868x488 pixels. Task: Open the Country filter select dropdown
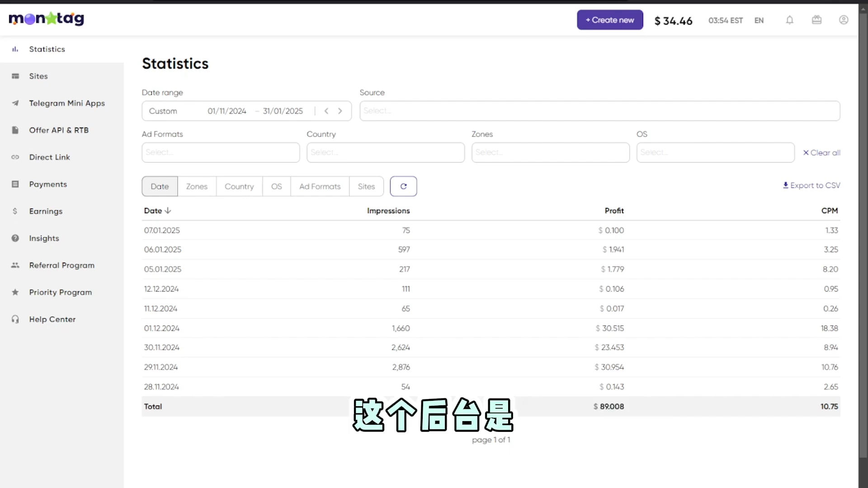(386, 152)
